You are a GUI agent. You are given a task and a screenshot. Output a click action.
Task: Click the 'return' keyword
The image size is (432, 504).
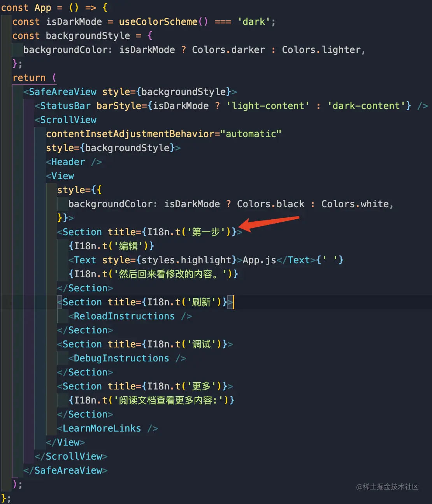click(x=29, y=78)
